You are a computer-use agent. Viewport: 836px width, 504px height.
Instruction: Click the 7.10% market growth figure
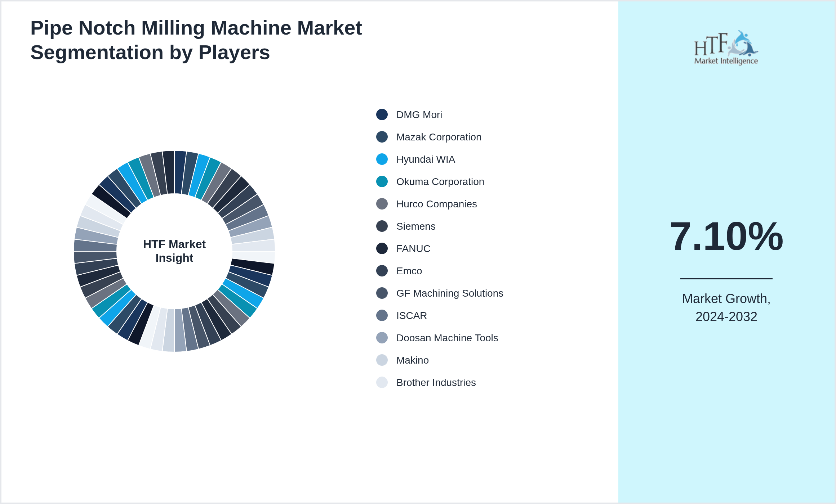(x=726, y=236)
